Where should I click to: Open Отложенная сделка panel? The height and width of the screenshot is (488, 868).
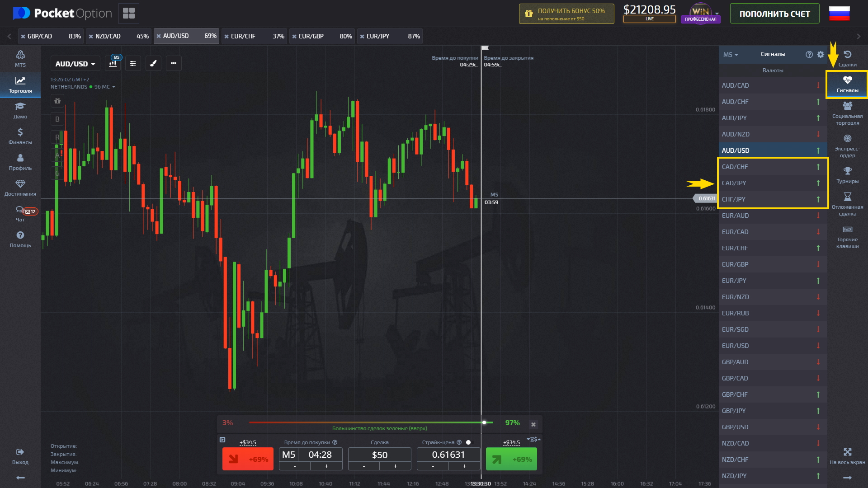(847, 201)
